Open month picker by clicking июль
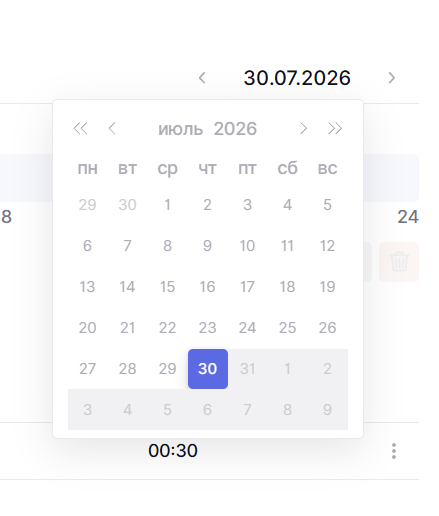Screen dimensions: 439x516 point(180,129)
